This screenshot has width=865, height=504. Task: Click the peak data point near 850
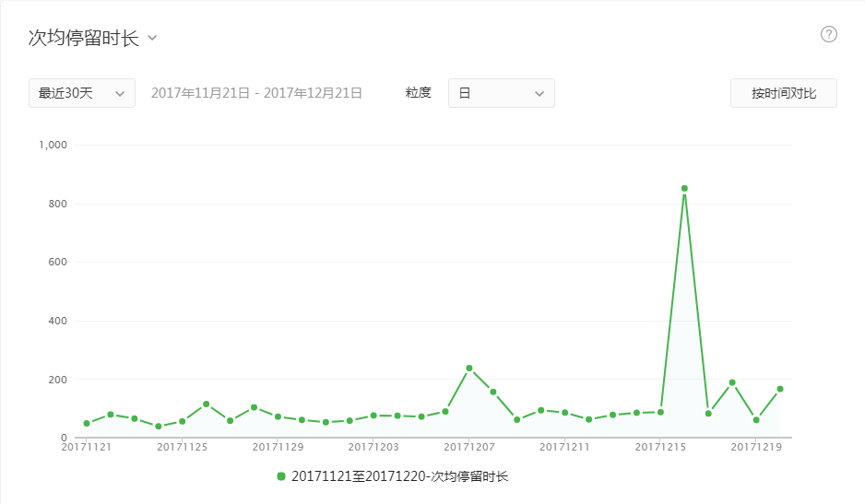pyautogui.click(x=684, y=188)
